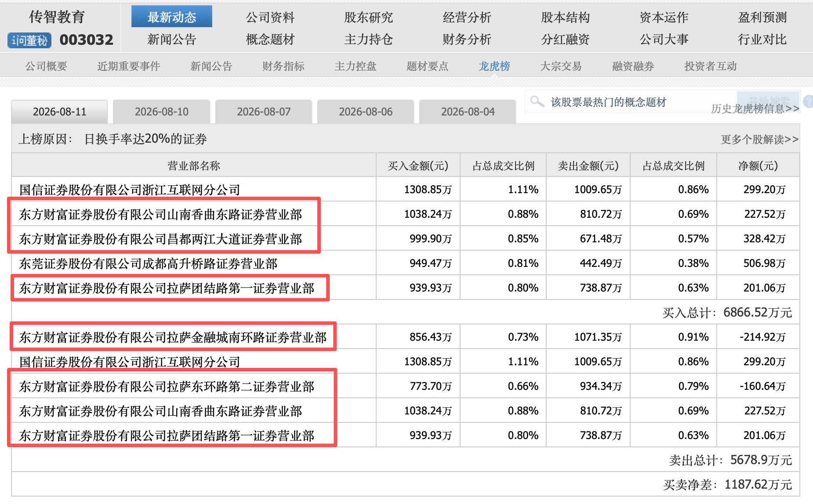The height and width of the screenshot is (504, 813).
Task: Open 投资者互动 sub-tab
Action: (x=711, y=66)
